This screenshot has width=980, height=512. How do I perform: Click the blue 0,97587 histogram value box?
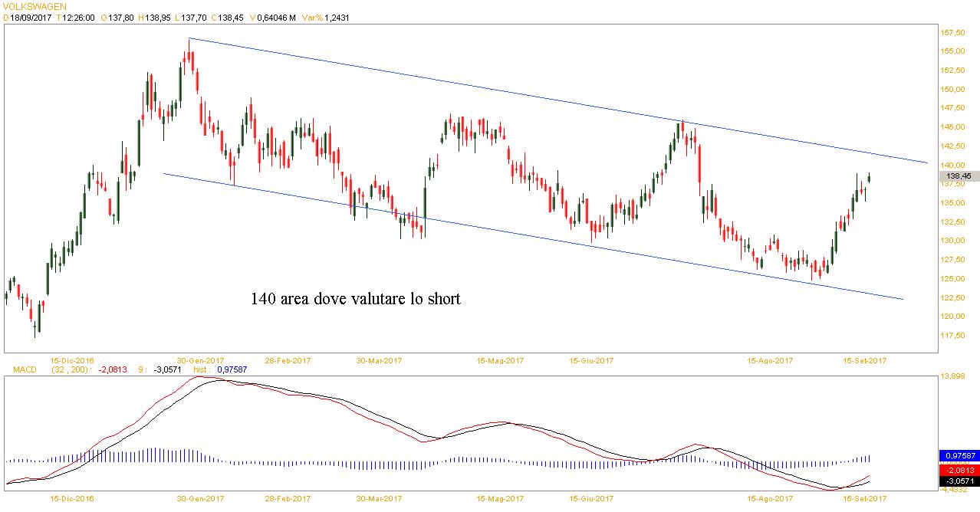(959, 455)
